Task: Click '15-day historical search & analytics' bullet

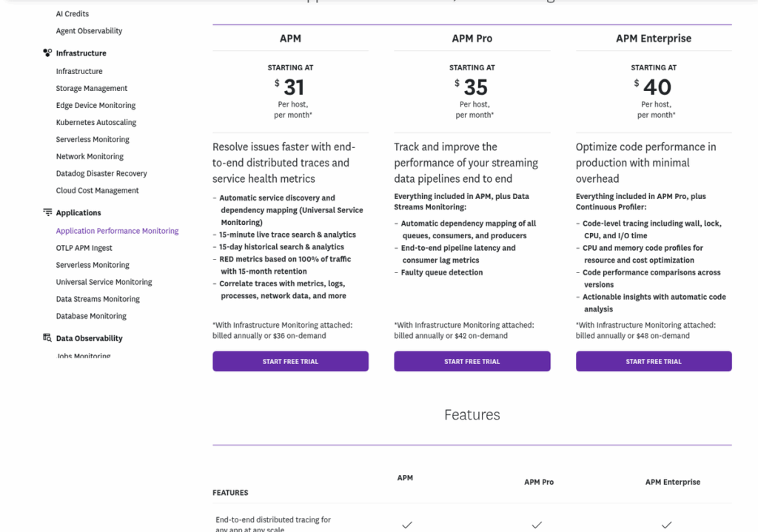Action: tap(281, 246)
